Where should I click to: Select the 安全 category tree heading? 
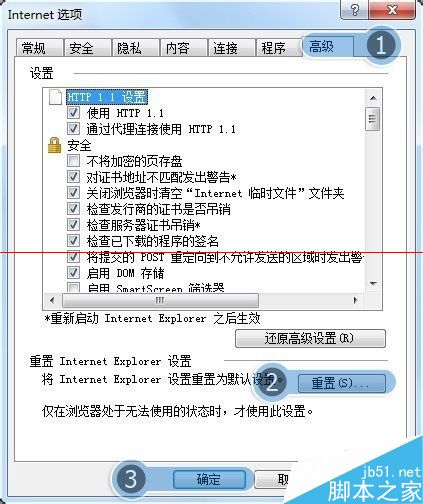pyautogui.click(x=79, y=145)
